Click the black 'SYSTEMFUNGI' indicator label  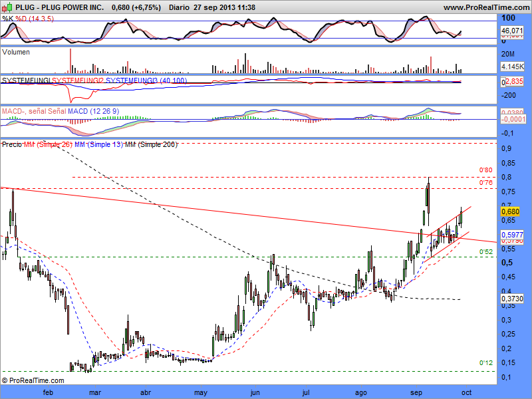coord(26,80)
